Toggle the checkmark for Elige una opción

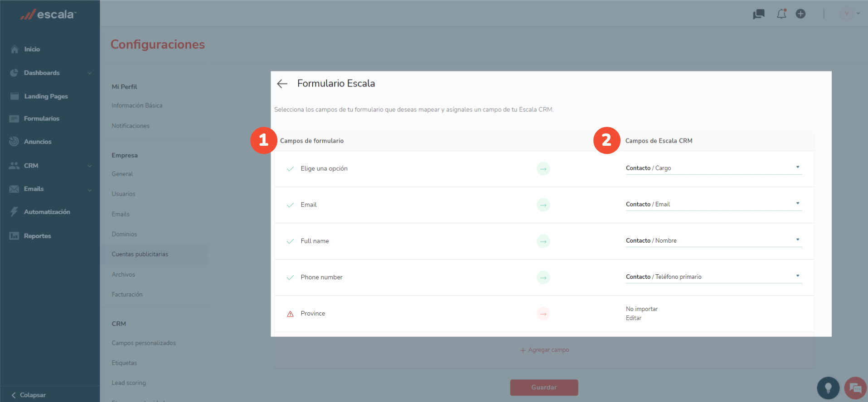click(291, 169)
